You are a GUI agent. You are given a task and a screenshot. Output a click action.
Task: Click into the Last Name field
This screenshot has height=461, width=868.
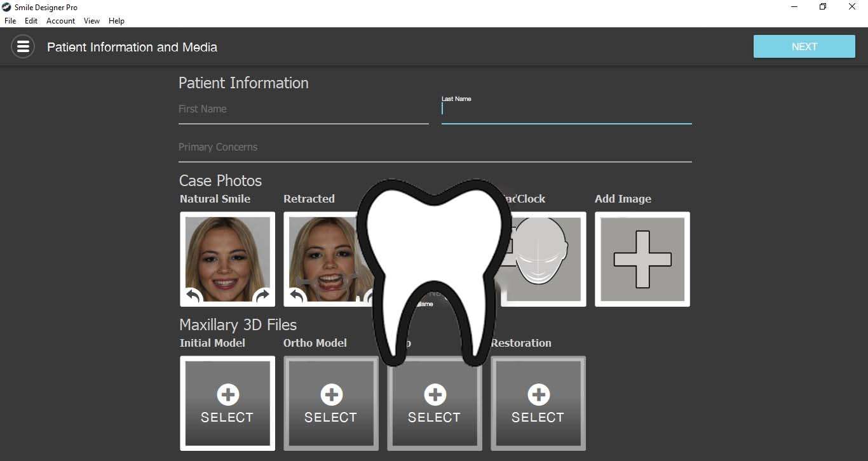[x=566, y=110]
